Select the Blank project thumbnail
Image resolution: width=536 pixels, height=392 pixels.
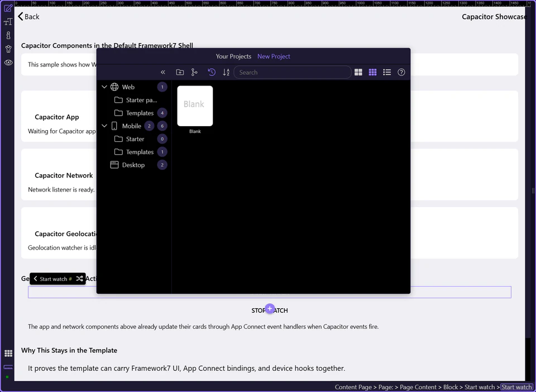coord(195,106)
